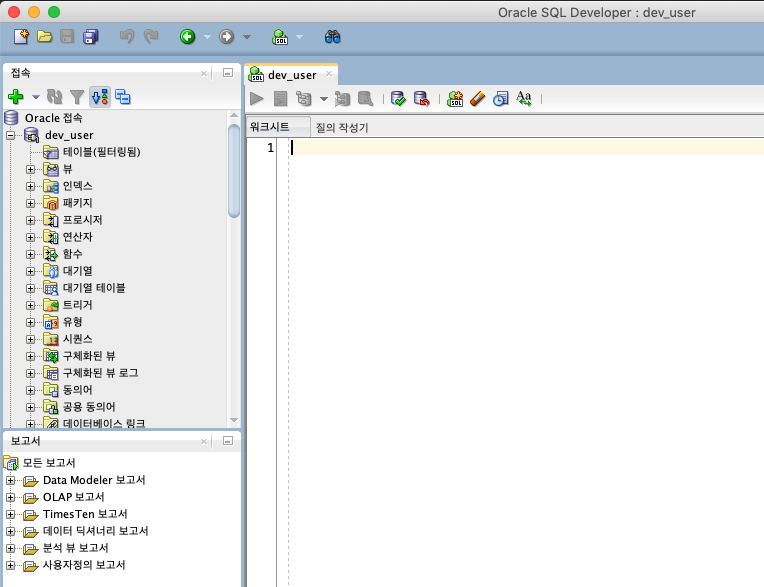Screen dimensions: 764x587
Task: Open SQL Worksheet dropdown arrow in main toolbar
Action: pyautogui.click(x=299, y=37)
